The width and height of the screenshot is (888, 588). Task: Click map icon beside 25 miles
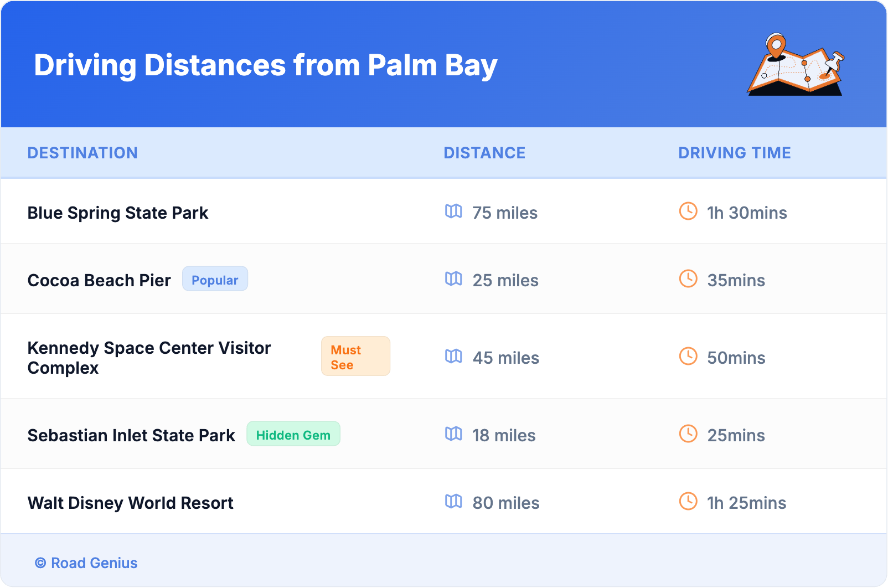(x=453, y=279)
